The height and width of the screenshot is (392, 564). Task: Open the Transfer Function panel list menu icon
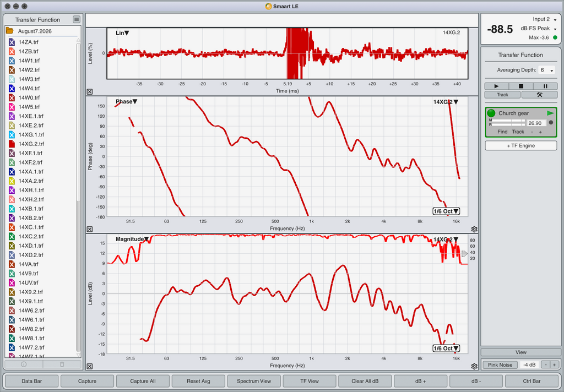coord(76,19)
